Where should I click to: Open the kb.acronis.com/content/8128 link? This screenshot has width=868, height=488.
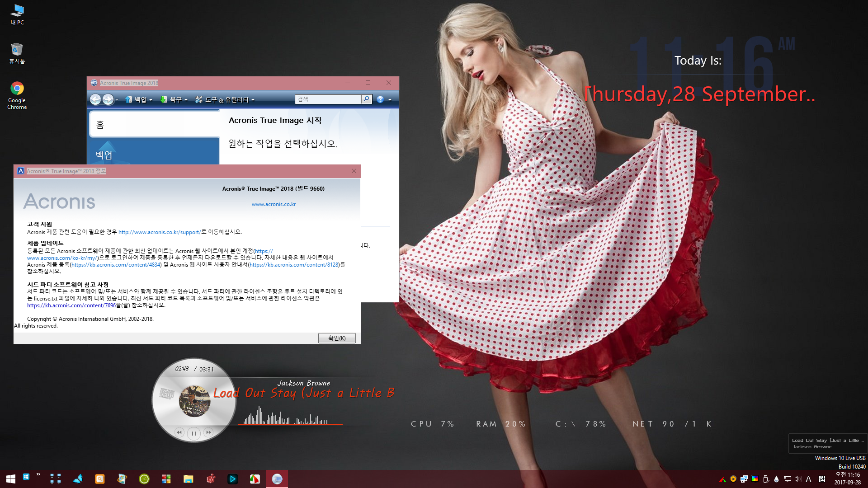tap(294, 265)
